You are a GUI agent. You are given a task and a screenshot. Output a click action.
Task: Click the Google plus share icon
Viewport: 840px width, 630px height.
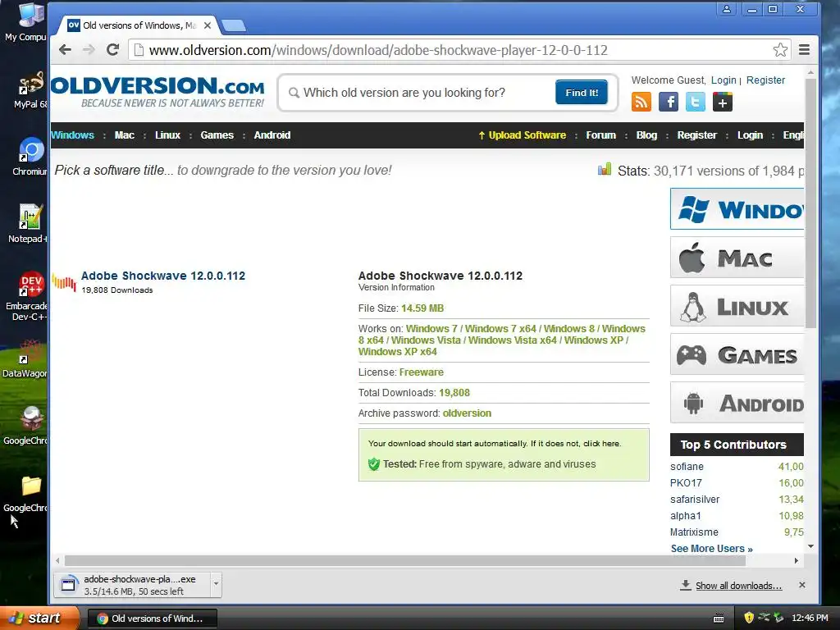722,102
